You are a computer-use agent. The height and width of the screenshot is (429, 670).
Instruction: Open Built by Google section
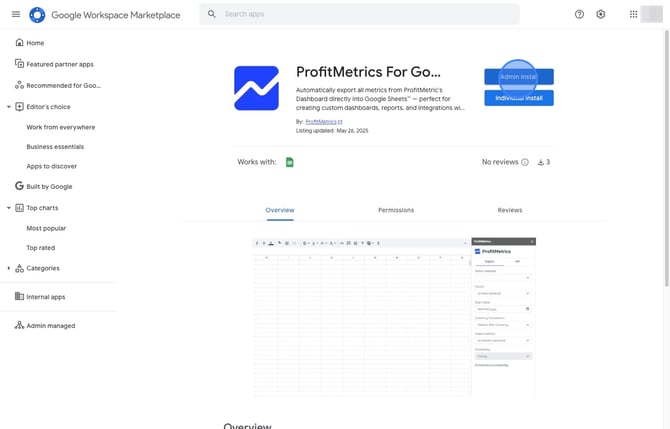(x=49, y=186)
